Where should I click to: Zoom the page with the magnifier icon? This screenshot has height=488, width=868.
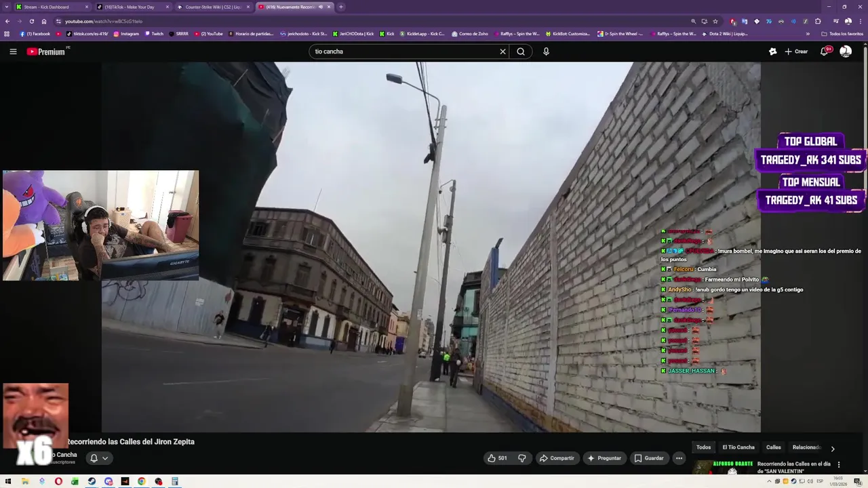[x=693, y=21]
